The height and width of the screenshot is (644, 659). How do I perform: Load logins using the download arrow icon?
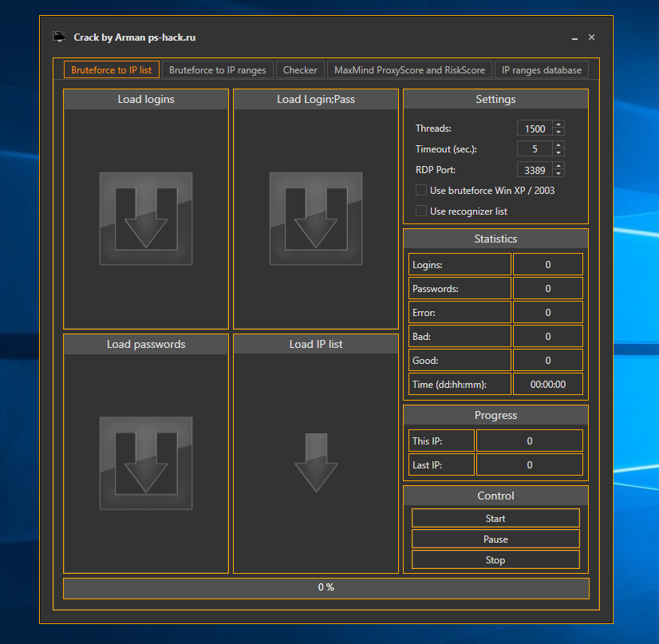coord(145,219)
